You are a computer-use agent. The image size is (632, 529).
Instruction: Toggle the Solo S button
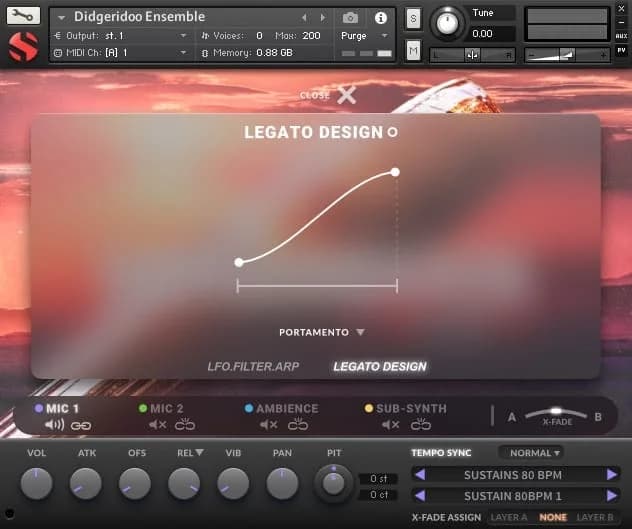click(413, 18)
